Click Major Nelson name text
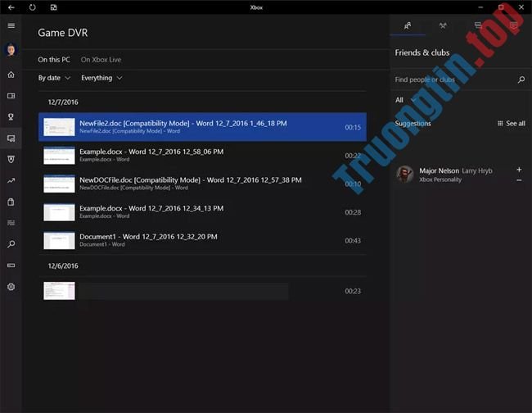 click(439, 170)
